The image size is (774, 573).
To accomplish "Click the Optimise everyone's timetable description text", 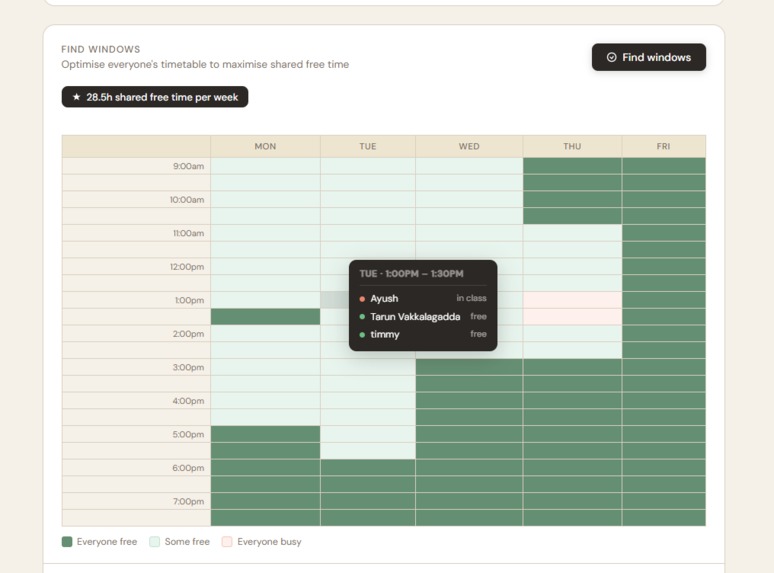I will point(205,65).
